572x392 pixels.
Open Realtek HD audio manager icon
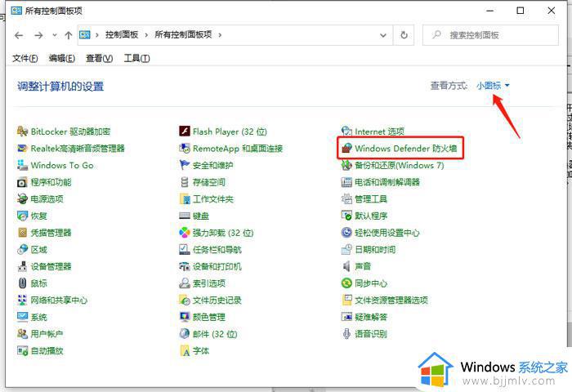pyautogui.click(x=22, y=149)
